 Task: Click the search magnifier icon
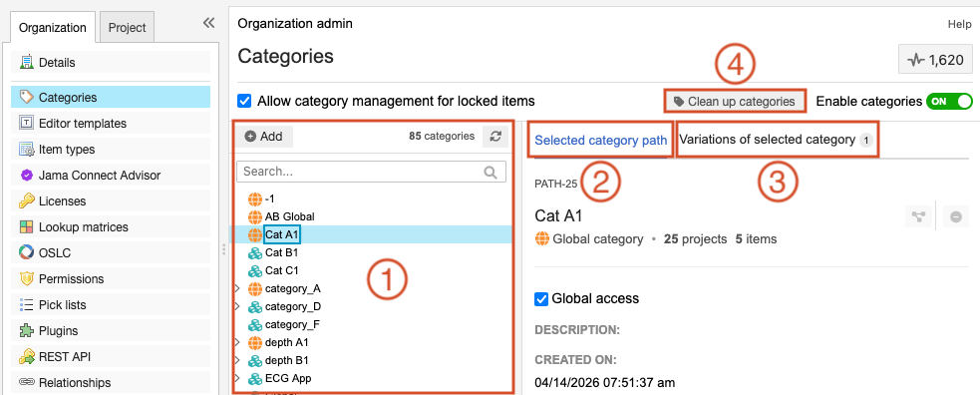point(490,172)
